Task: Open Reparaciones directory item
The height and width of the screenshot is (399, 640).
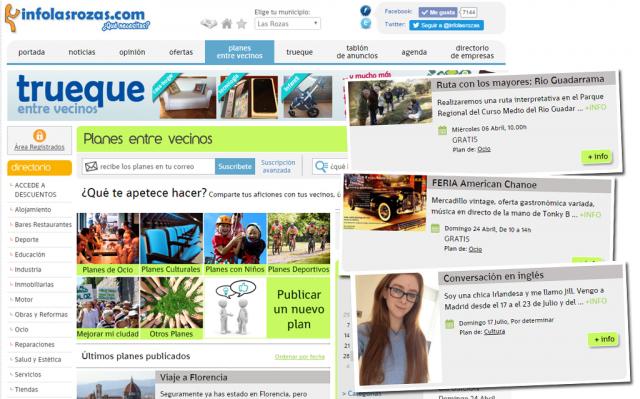Action: coord(34,344)
